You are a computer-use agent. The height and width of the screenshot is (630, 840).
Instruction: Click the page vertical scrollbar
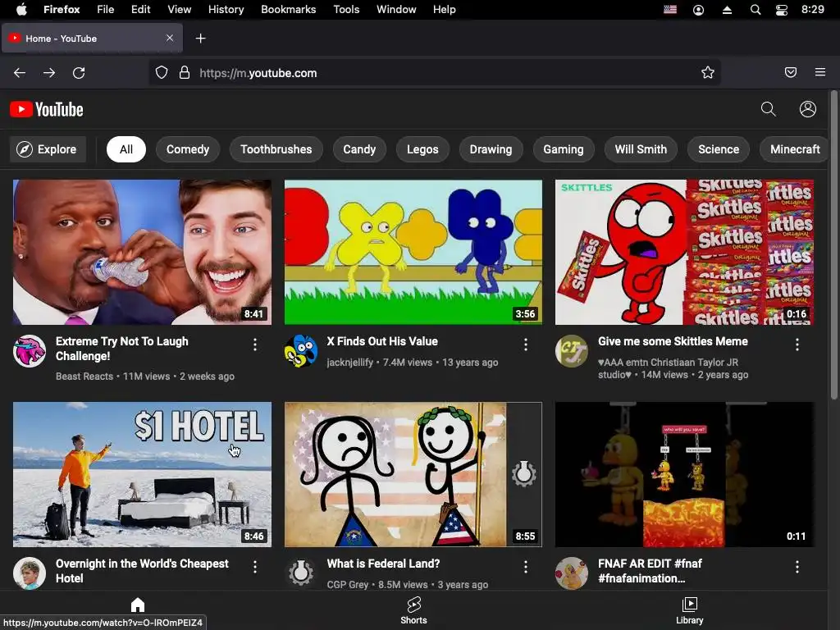tap(833, 246)
